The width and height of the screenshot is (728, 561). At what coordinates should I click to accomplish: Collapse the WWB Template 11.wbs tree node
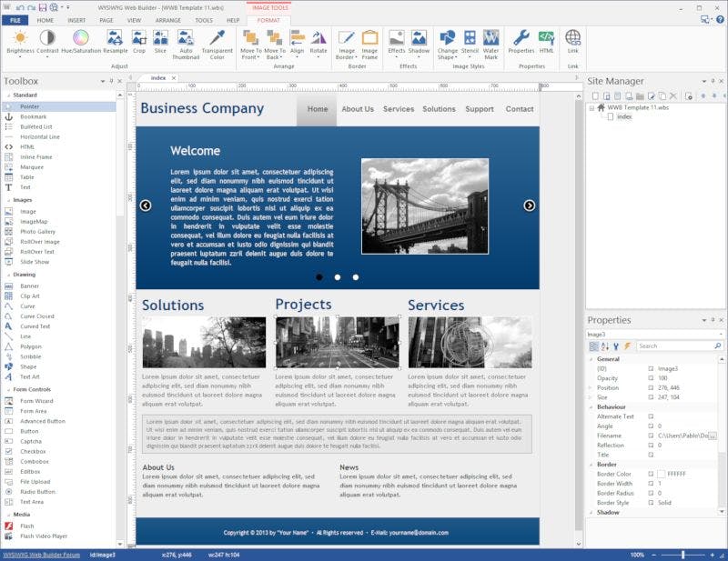591,106
